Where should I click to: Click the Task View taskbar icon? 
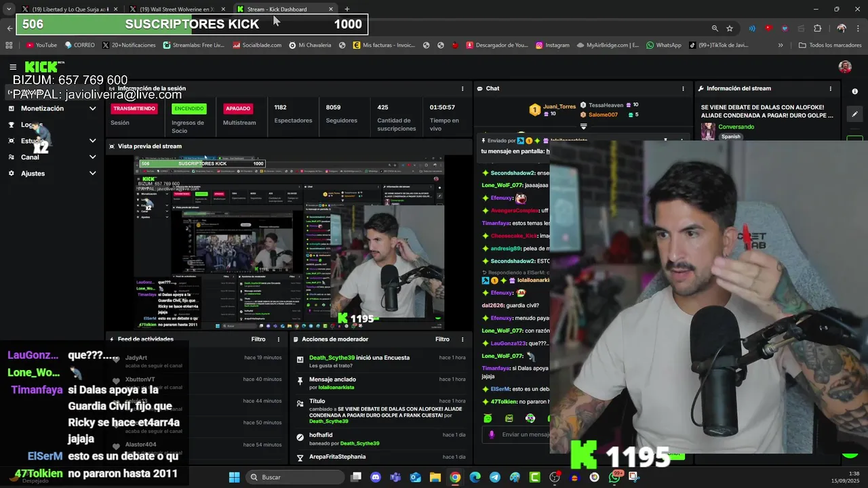coord(356,477)
